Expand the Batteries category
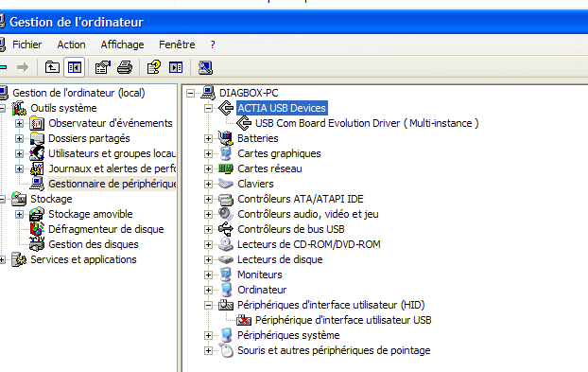588x372 pixels. tap(209, 138)
